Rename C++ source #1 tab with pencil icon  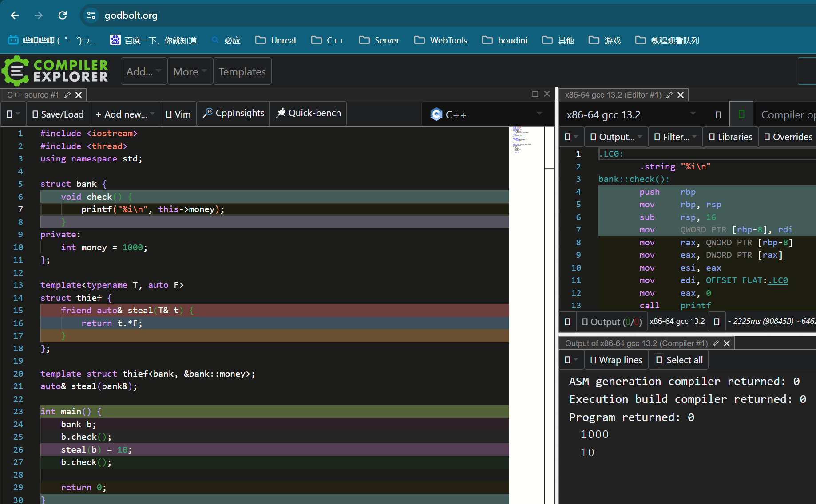click(67, 95)
